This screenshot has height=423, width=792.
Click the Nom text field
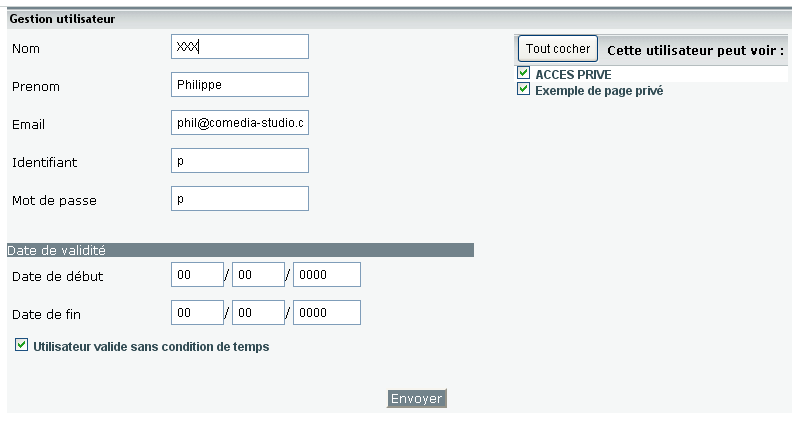(x=240, y=47)
